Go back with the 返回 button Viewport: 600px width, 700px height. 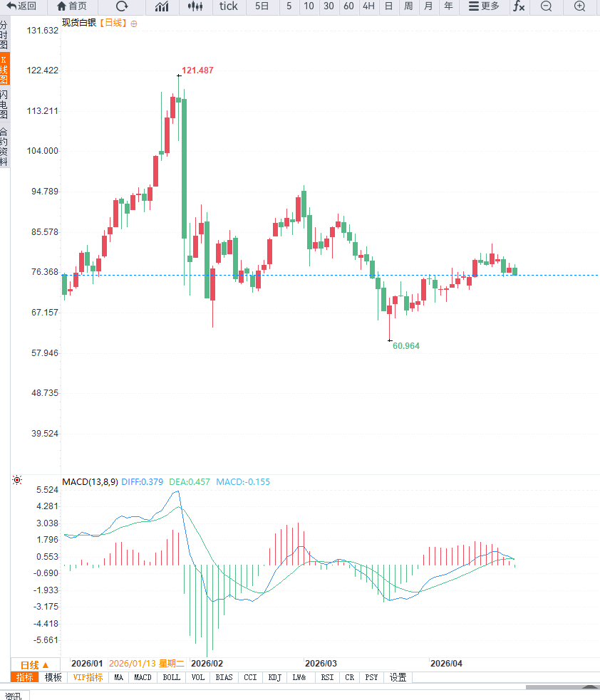point(21,6)
